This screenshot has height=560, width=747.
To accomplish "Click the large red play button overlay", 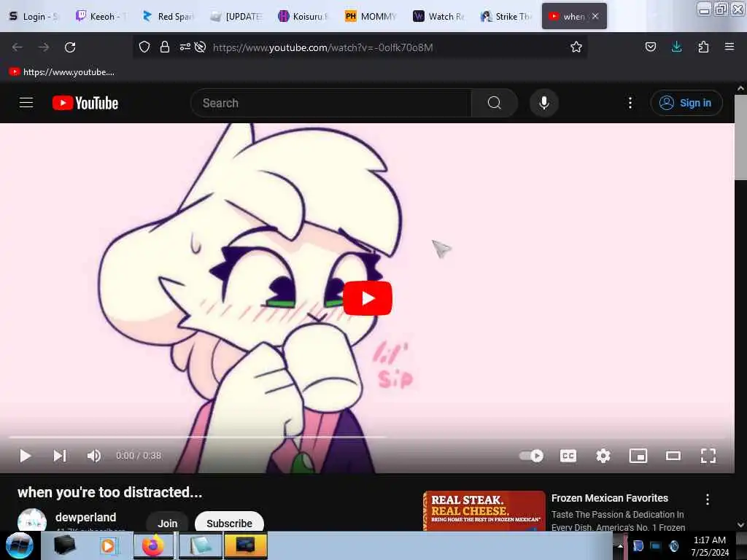I will point(368,298).
